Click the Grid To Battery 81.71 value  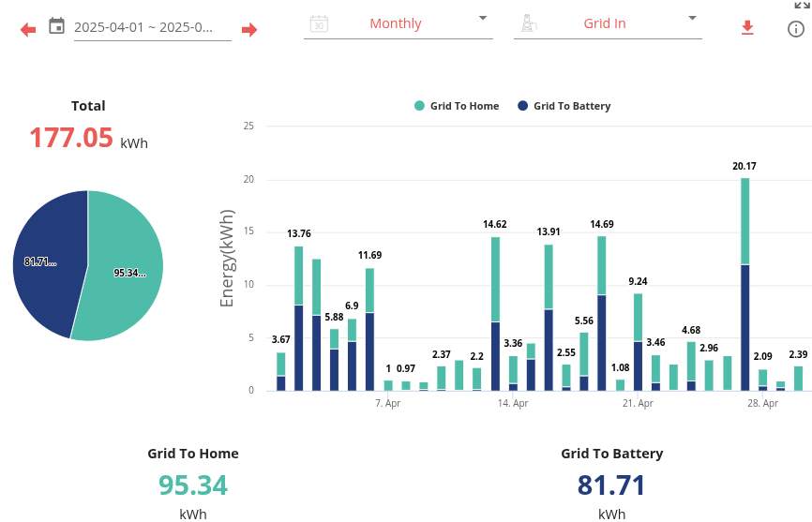tap(611, 485)
